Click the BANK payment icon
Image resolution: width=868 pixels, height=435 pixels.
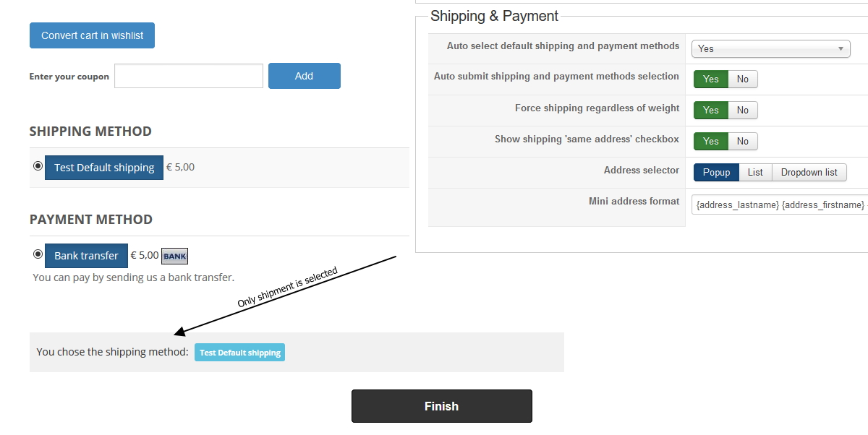coord(174,256)
